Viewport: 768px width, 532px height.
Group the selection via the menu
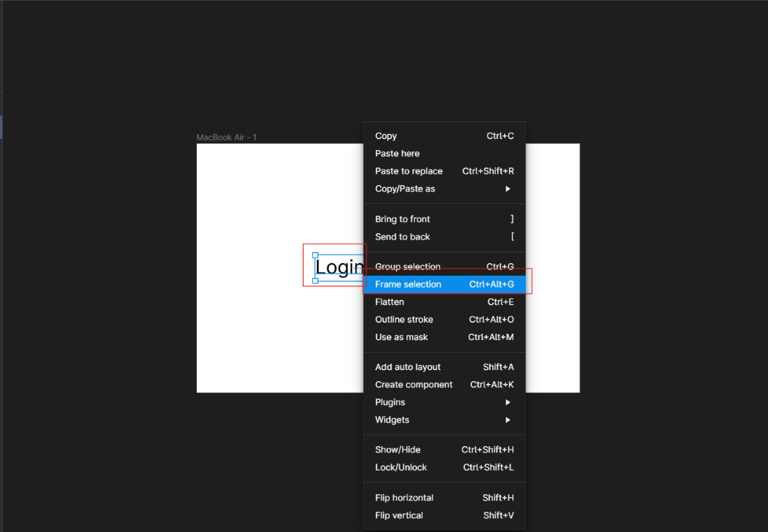[x=408, y=266]
